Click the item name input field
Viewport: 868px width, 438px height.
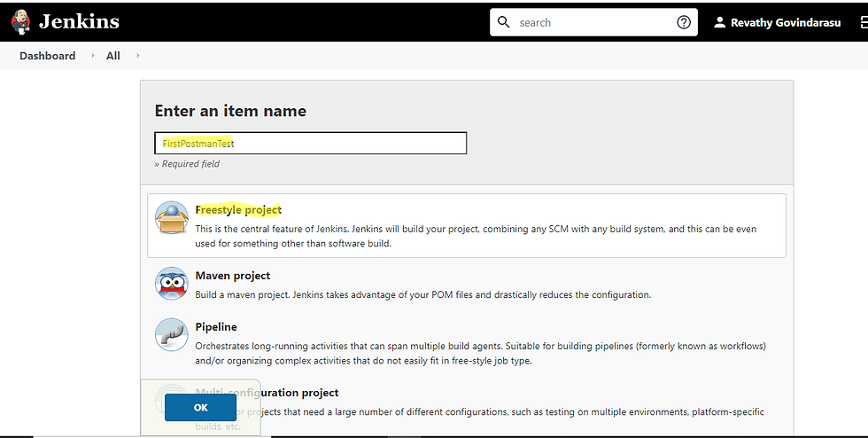[311, 143]
